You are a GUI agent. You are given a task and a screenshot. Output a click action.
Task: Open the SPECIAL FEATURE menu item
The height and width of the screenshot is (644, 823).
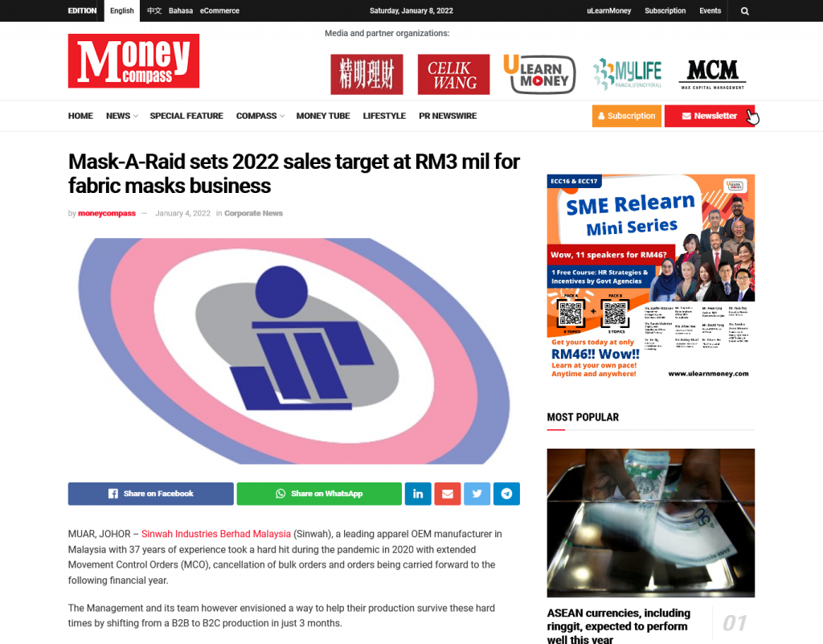pyautogui.click(x=186, y=116)
